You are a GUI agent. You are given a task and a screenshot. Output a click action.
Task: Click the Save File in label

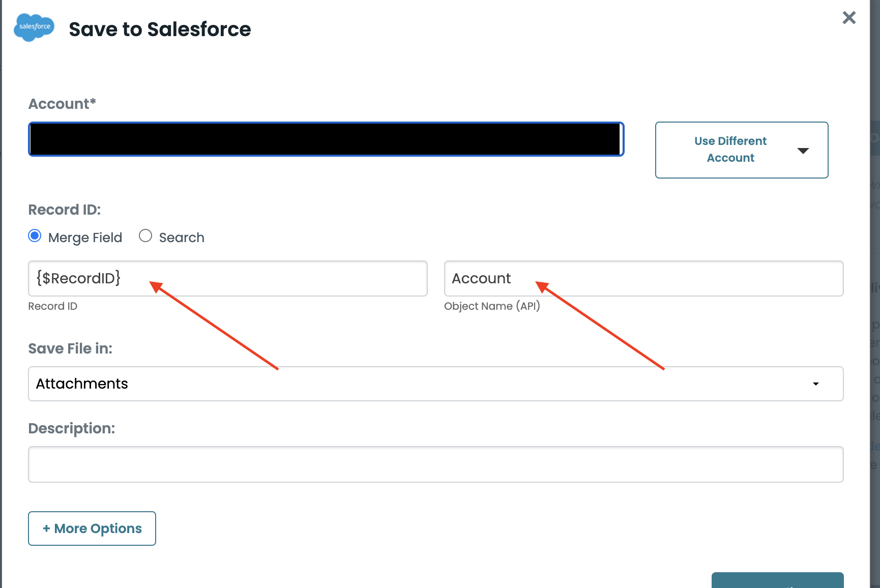pyautogui.click(x=70, y=348)
